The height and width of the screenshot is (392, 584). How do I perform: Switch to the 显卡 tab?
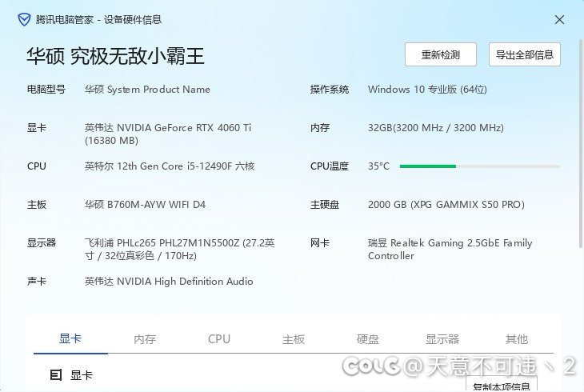point(70,338)
